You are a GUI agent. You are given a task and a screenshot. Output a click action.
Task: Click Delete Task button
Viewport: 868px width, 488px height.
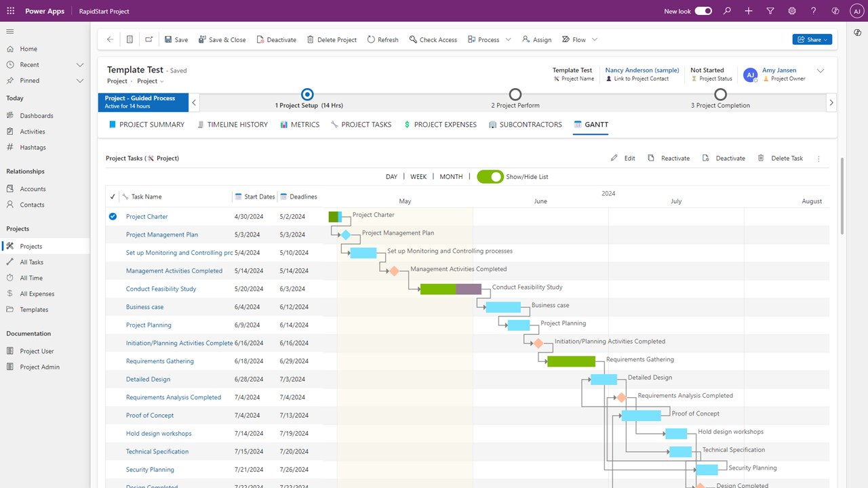coord(780,158)
